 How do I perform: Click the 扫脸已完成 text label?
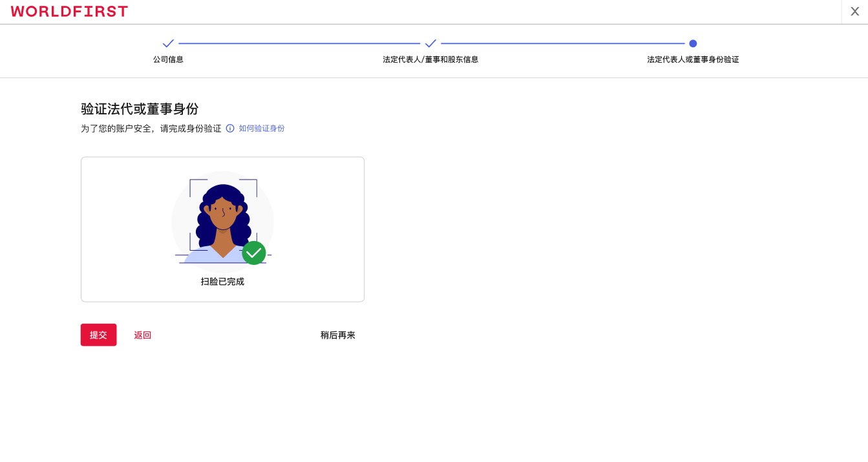click(222, 281)
